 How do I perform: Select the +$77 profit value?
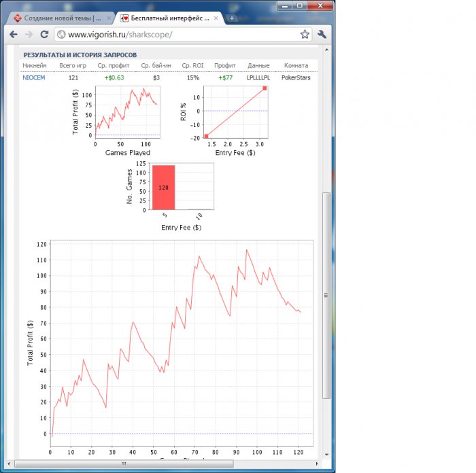tap(226, 77)
